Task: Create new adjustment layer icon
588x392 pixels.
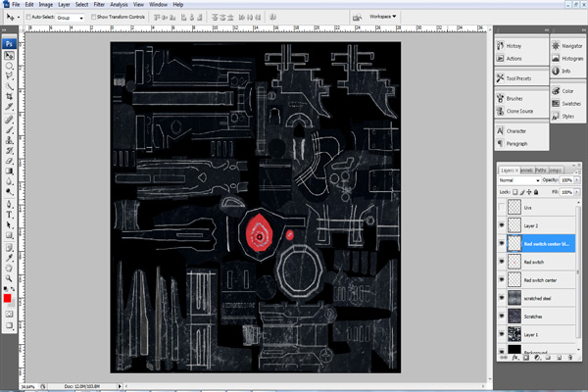Action: point(537,358)
